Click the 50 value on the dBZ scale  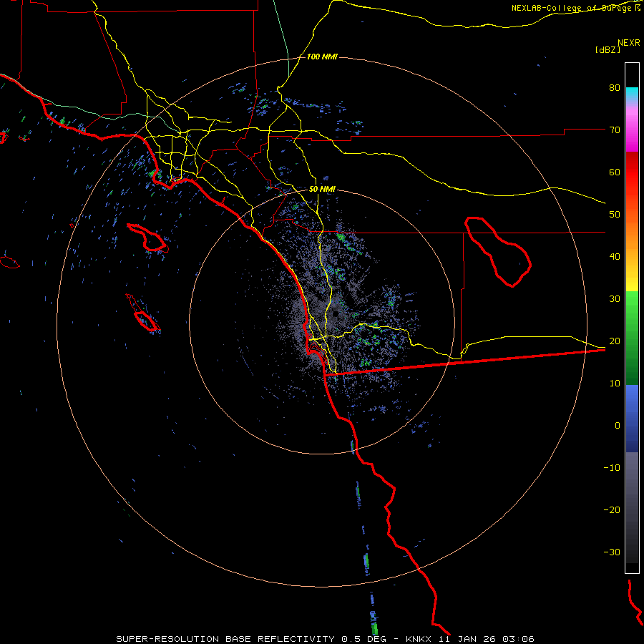[615, 215]
